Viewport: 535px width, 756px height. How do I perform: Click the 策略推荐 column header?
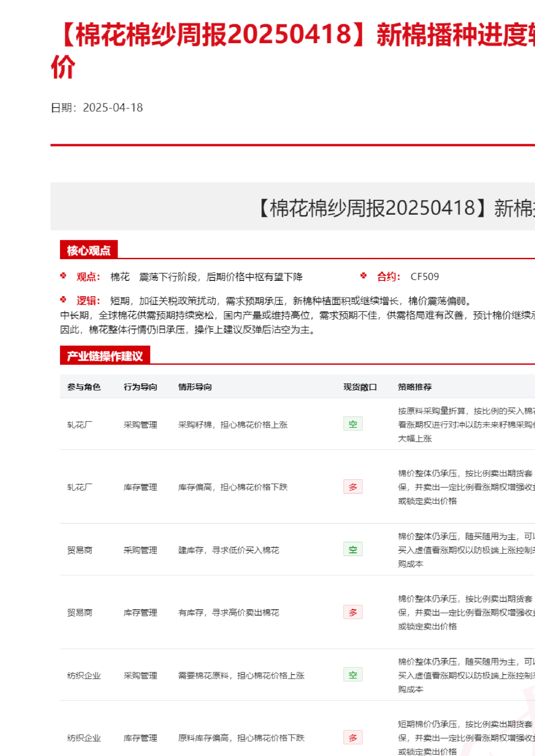415,387
